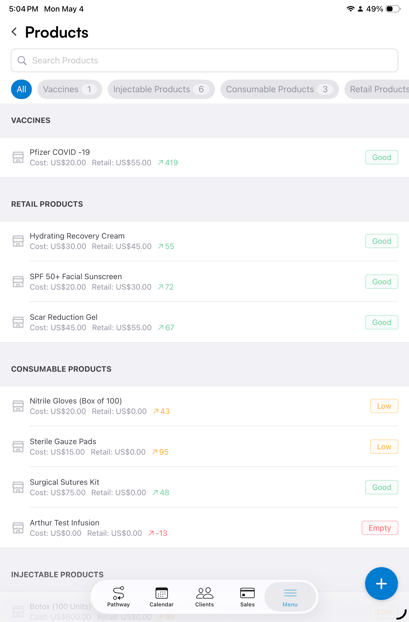Open the Calendar tab icon
Screen dimensions: 409x622
[161, 593]
